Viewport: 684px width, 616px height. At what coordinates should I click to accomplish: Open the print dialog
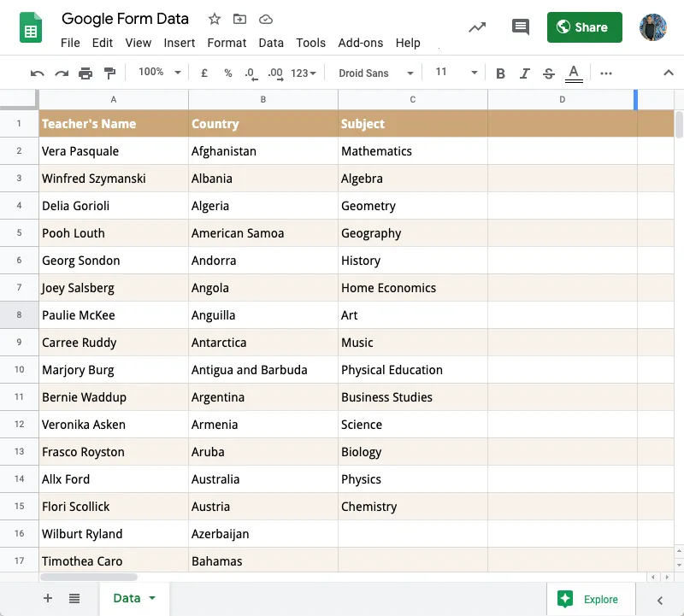tap(85, 73)
